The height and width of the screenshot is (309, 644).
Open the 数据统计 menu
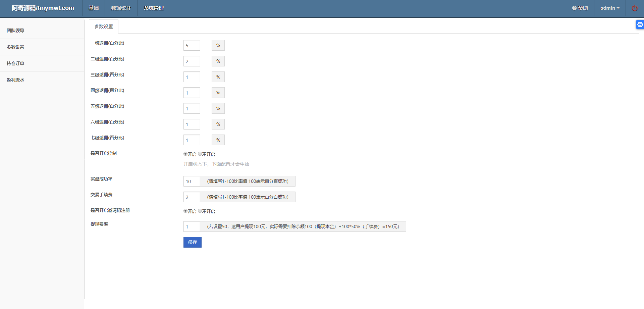tap(121, 8)
